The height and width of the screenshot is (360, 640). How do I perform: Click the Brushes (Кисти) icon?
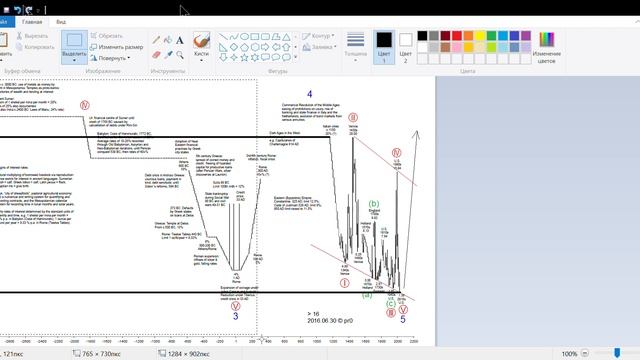click(202, 40)
